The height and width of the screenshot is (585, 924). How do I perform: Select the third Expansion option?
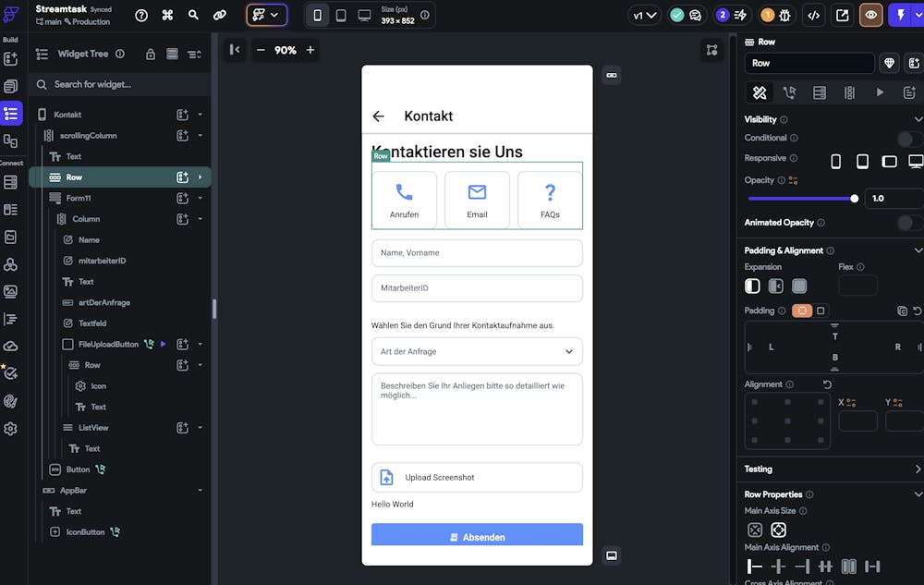pos(799,286)
